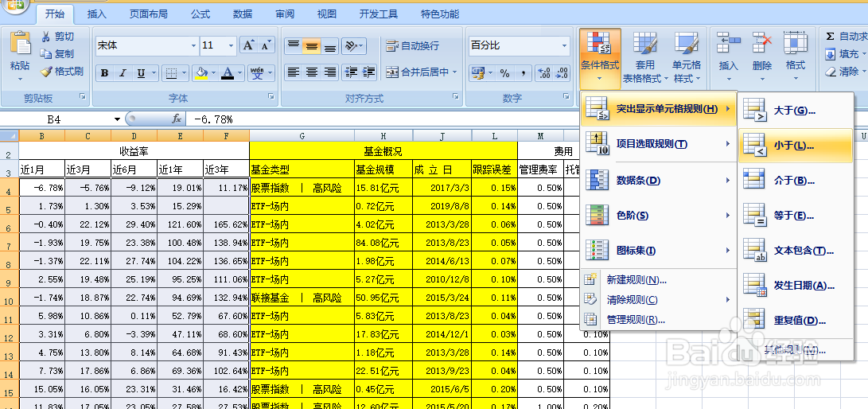Apply the Font Color A button
The width and height of the screenshot is (868, 409).
click(x=228, y=72)
